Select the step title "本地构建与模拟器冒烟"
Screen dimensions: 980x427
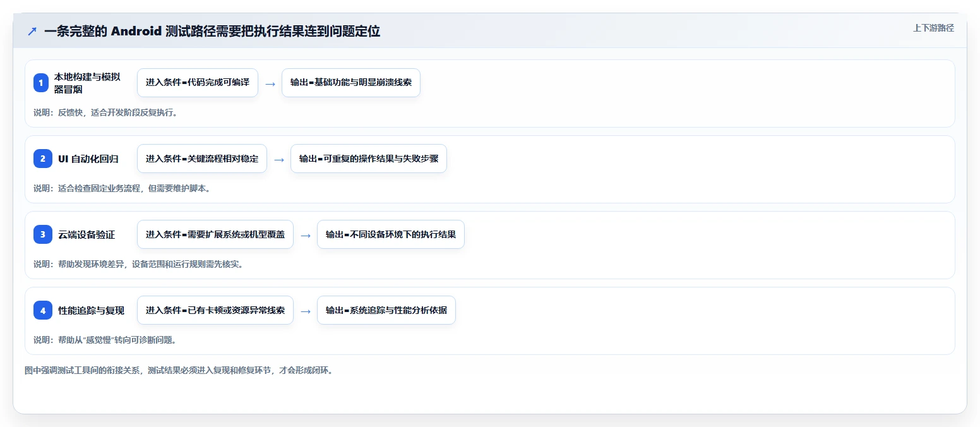(87, 83)
